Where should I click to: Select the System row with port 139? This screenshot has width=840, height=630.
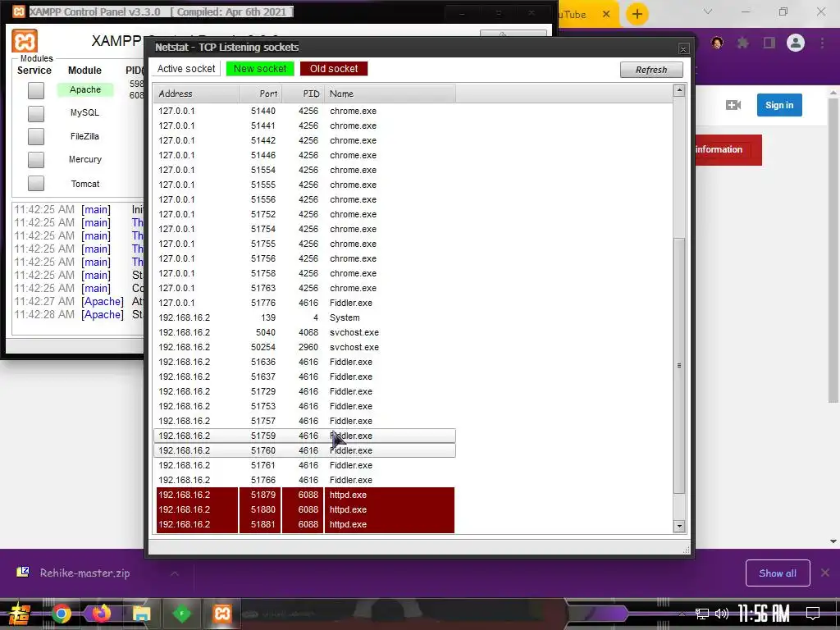[x=304, y=317]
